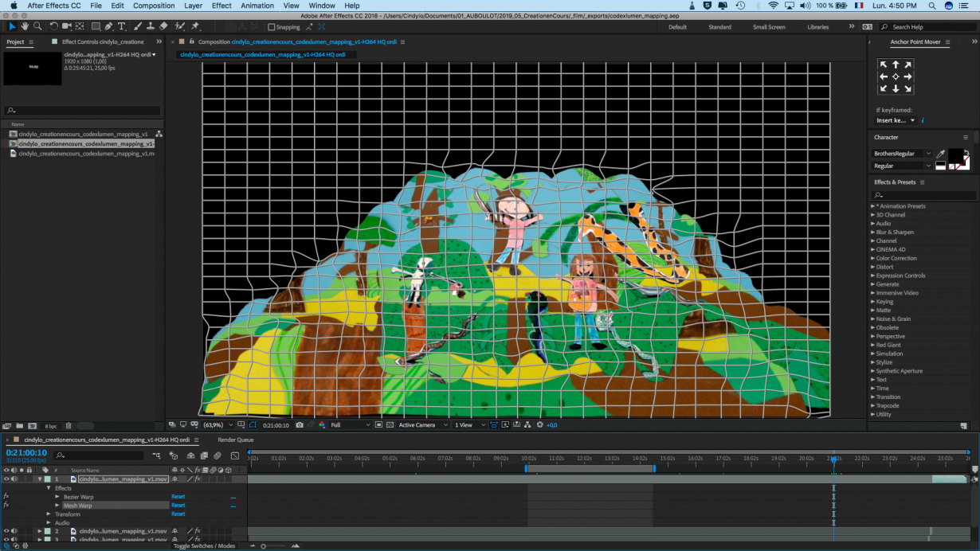Select the Rotation tool
Viewport: 980px width, 551px height.
coord(54,26)
